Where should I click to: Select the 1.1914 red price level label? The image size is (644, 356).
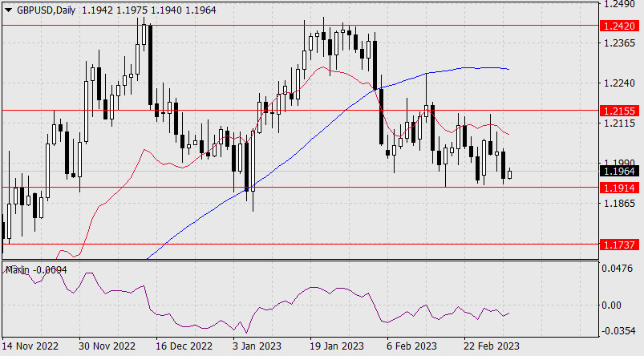point(619,188)
